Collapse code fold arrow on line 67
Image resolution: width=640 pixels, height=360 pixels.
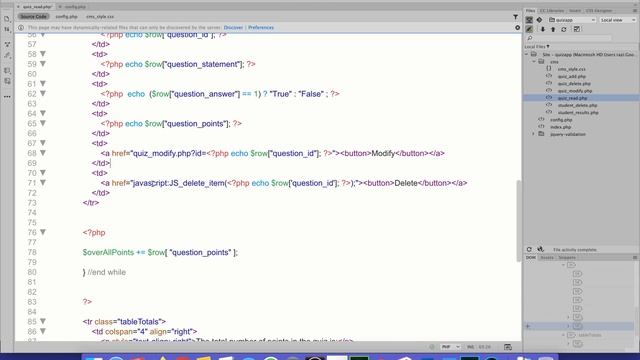pyautogui.click(x=43, y=143)
